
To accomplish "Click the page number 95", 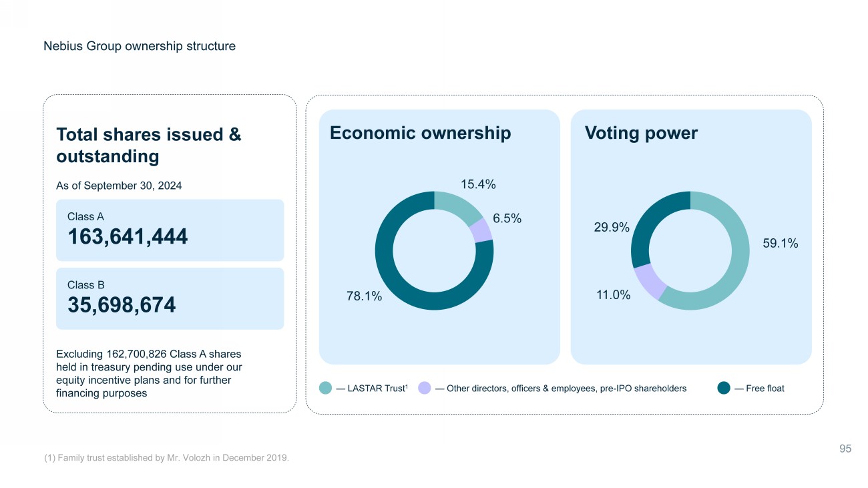I will 845,449.
